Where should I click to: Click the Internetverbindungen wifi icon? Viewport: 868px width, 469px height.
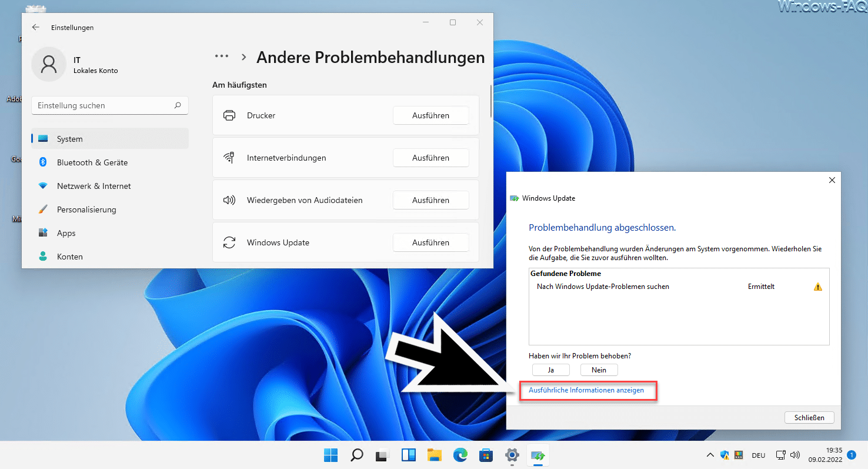(x=229, y=158)
